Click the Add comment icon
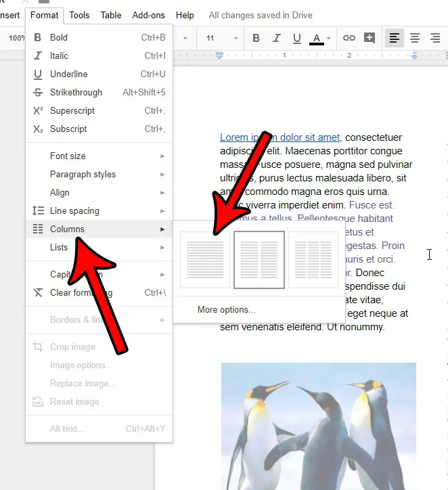This screenshot has width=448, height=490. 369,38
